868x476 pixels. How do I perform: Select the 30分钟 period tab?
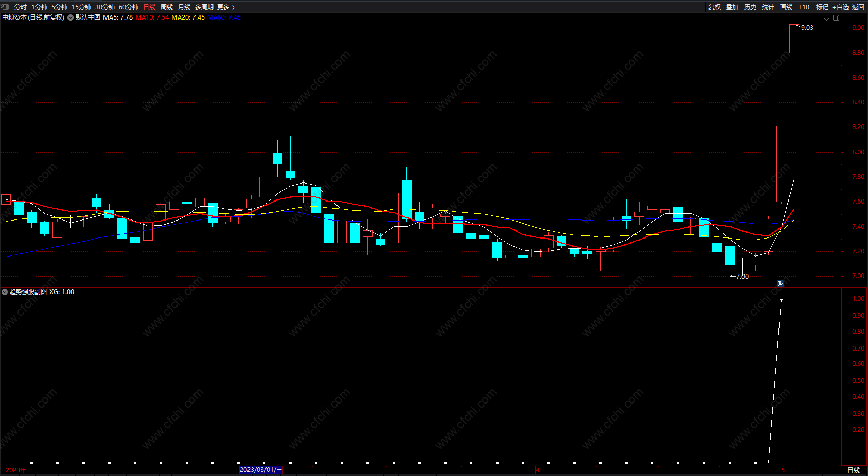tap(105, 7)
